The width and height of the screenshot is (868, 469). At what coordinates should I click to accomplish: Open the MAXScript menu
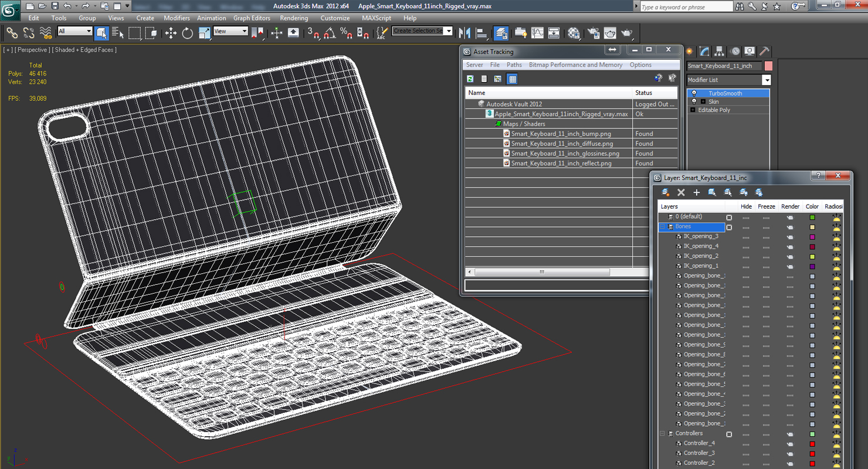pyautogui.click(x=377, y=18)
